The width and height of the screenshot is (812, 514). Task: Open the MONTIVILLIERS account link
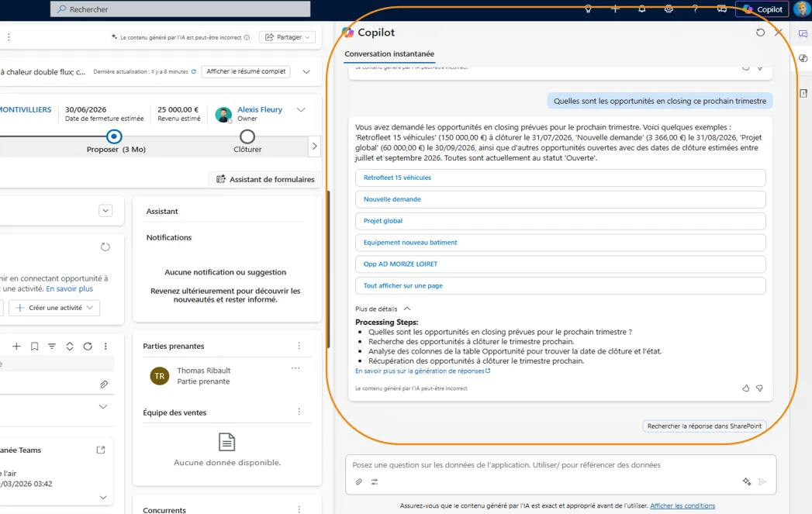[x=26, y=110]
